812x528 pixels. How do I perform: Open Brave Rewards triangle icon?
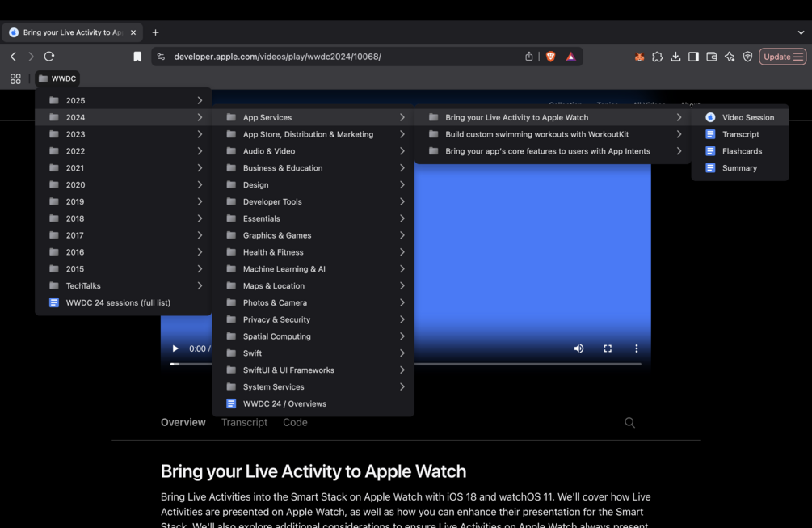click(570, 57)
